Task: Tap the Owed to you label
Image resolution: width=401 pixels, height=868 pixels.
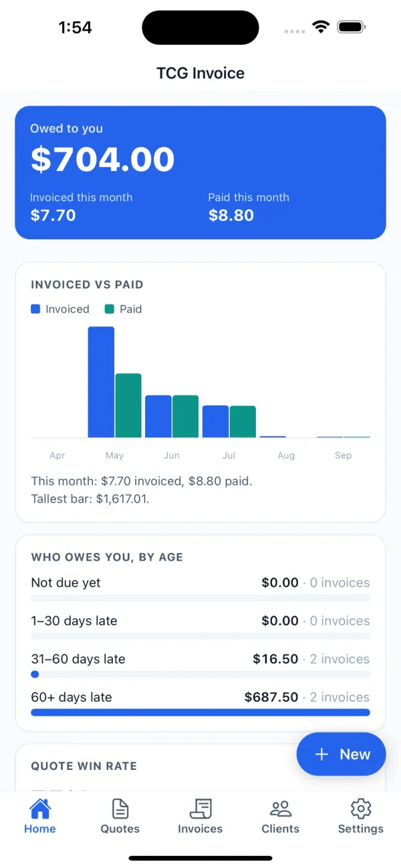Action: click(66, 128)
